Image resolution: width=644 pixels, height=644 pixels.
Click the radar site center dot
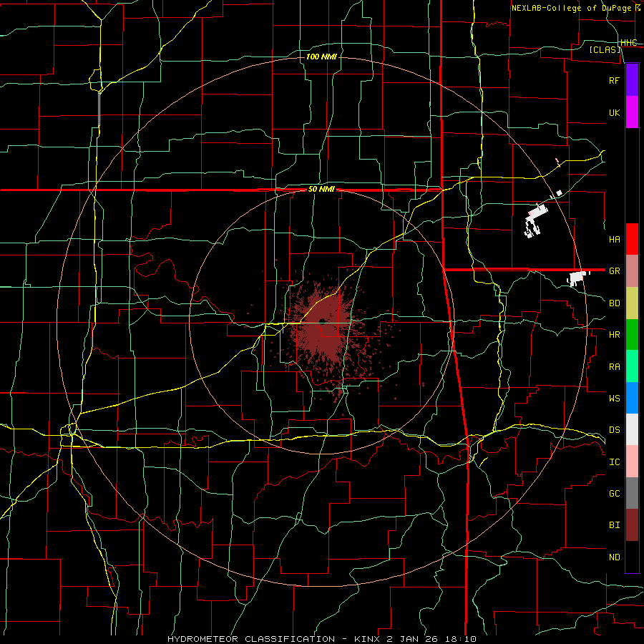click(322, 321)
